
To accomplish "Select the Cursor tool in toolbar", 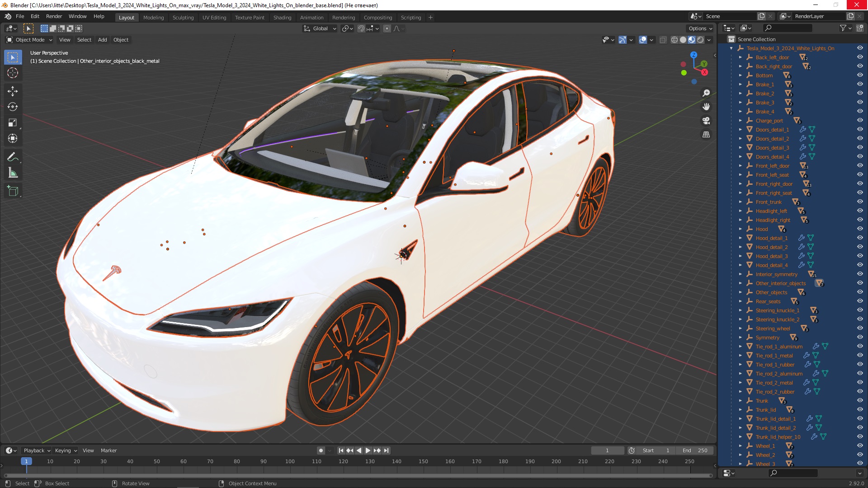I will point(13,73).
